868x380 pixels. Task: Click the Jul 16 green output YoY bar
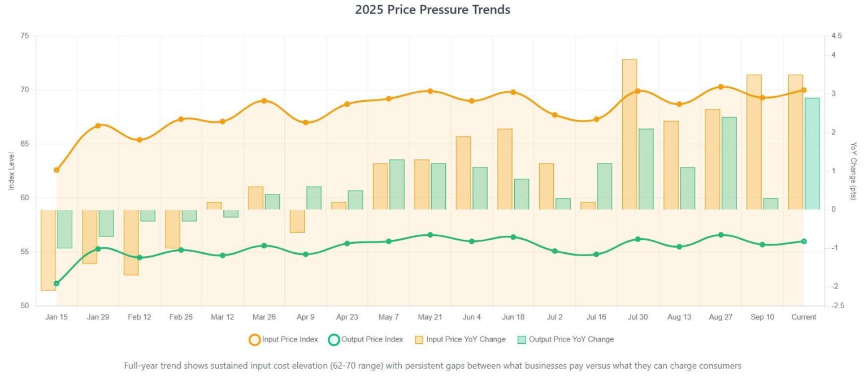(605, 187)
